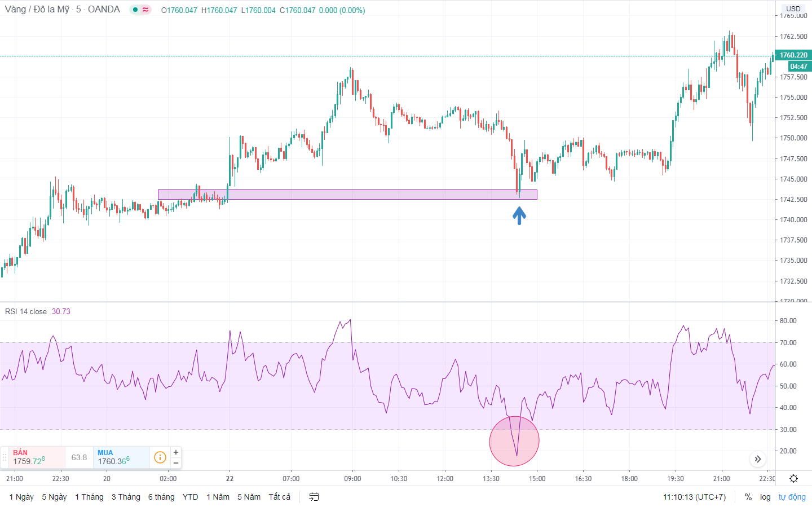Open the USD currency selector
Image resolution: width=812 pixels, height=507 pixels.
[793, 8]
